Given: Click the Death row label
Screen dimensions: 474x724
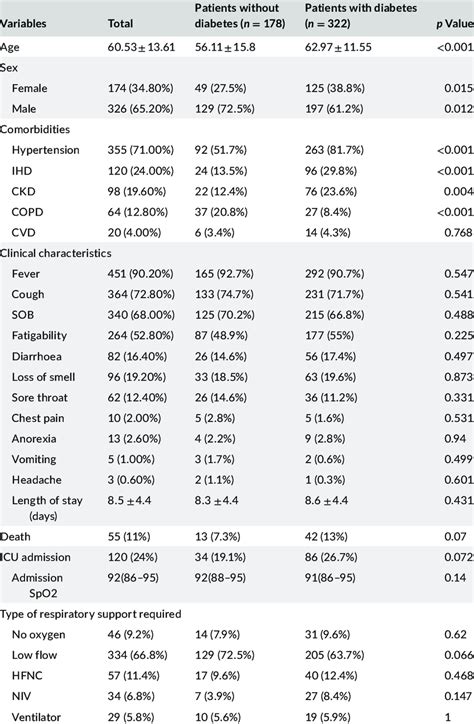Looking at the screenshot, I should [x=16, y=537].
